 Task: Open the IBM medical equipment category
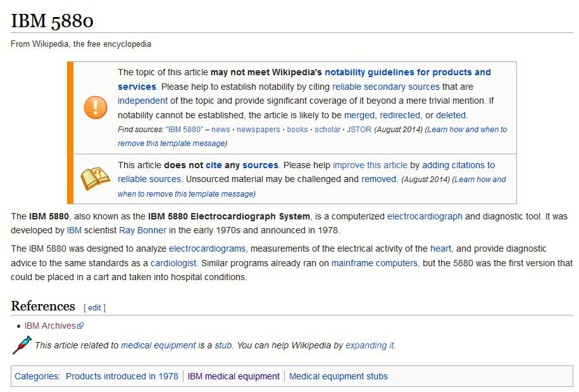point(233,376)
